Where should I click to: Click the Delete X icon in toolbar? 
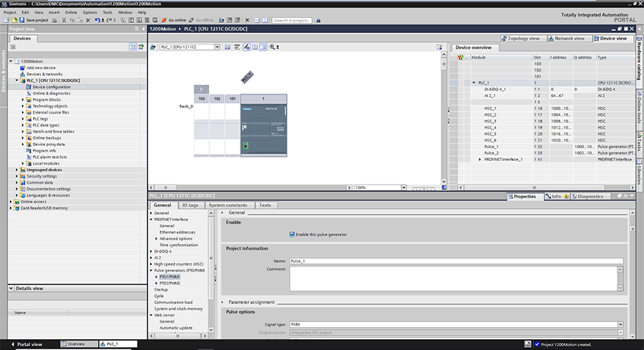[x=88, y=20]
